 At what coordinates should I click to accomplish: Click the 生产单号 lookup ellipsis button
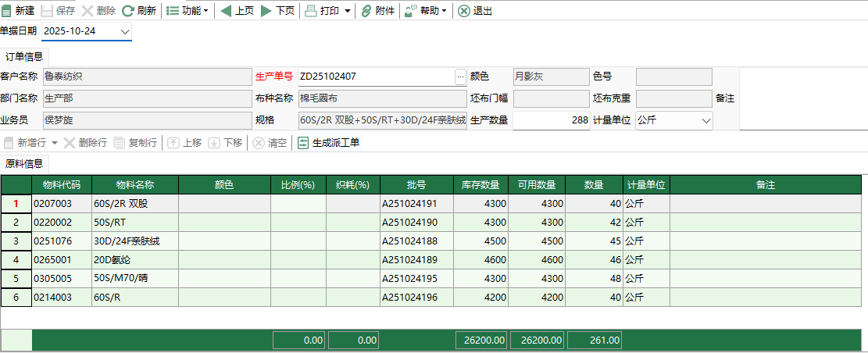click(x=460, y=77)
